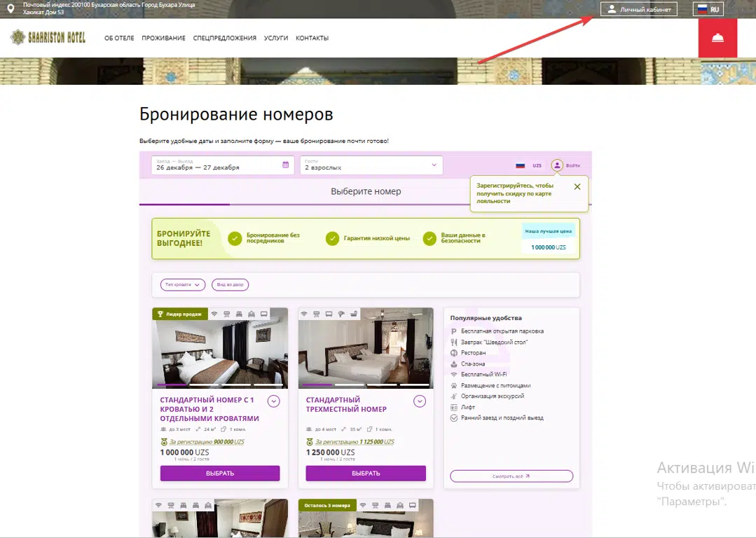Viewport: 756px width, 538px height.
Task: Open the Тип кровати filter dropdown
Action: pos(183,284)
